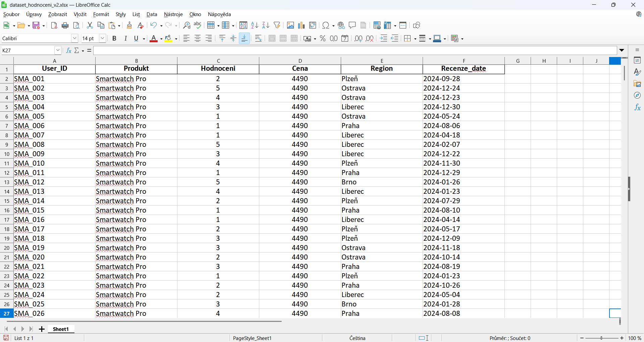Select the Sheet1 tab
The height and width of the screenshot is (342, 644).
point(61,329)
